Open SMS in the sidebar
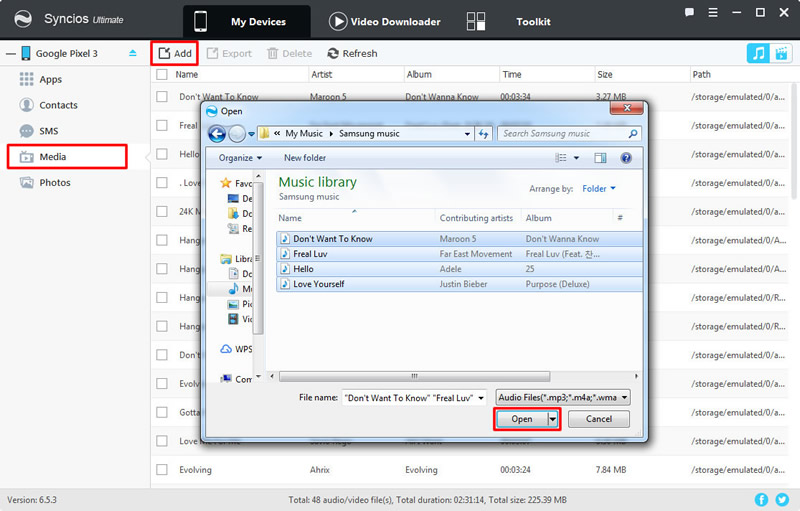 [x=39, y=131]
